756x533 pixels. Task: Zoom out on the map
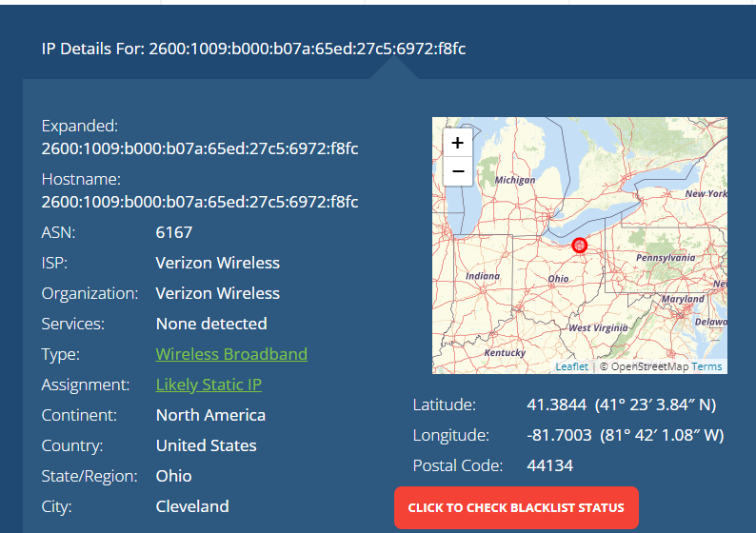[x=458, y=171]
